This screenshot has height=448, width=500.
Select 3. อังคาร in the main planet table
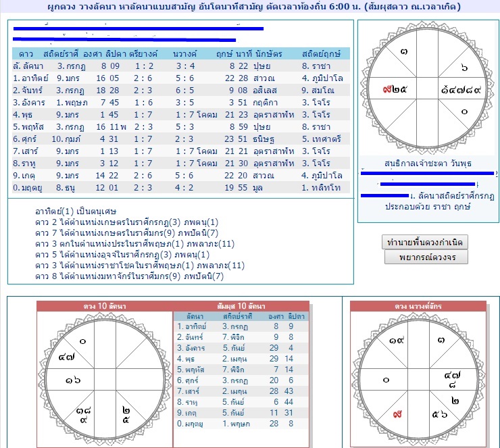pos(29,102)
